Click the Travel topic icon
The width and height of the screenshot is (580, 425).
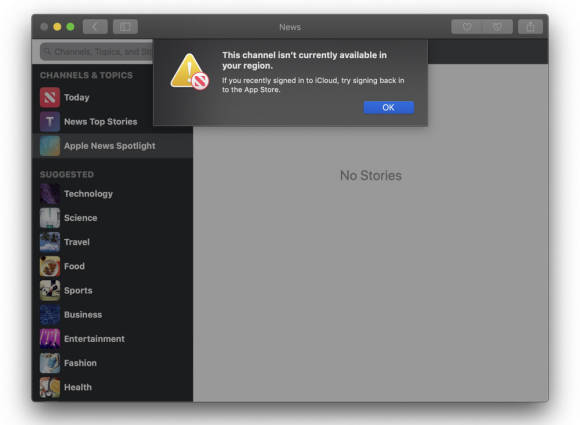[50, 242]
